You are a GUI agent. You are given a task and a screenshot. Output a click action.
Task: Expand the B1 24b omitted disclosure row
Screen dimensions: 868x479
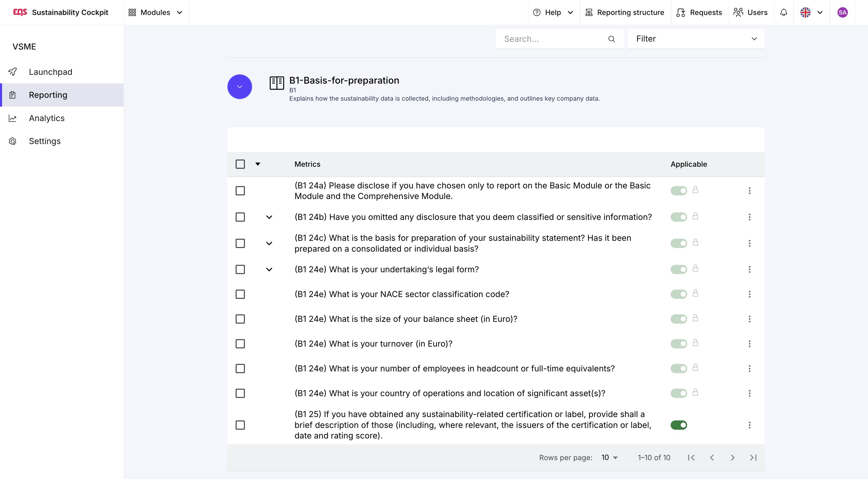(x=269, y=217)
